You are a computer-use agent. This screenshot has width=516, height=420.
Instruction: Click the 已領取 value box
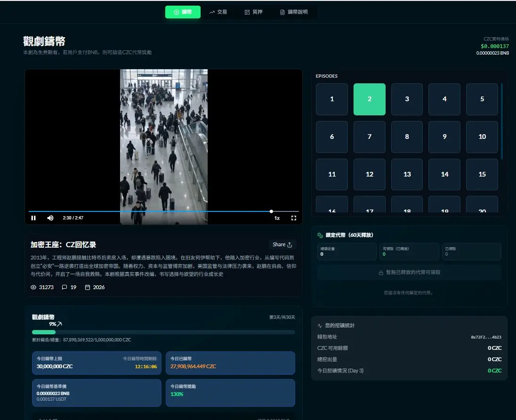[x=472, y=252]
